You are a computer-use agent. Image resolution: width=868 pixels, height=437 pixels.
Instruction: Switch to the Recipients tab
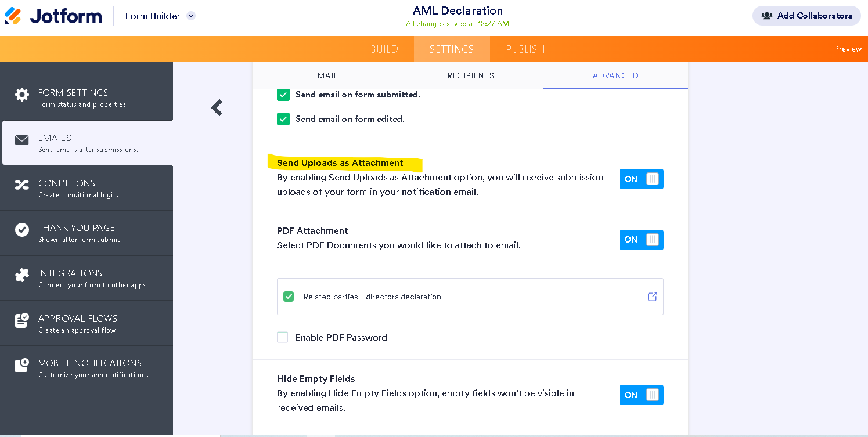470,75
